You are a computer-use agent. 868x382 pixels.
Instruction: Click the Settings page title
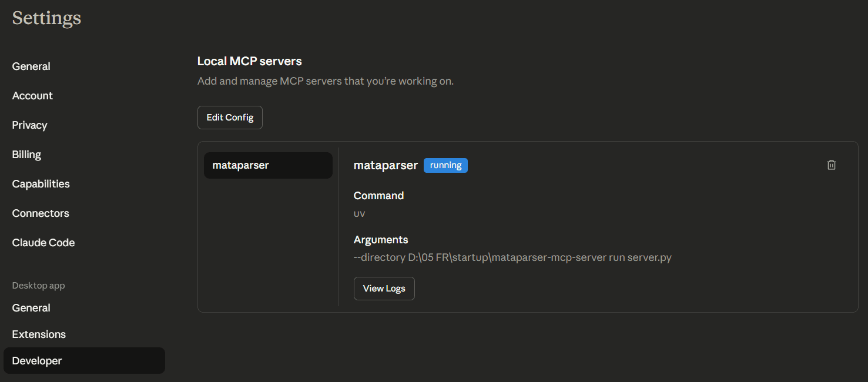coord(46,18)
